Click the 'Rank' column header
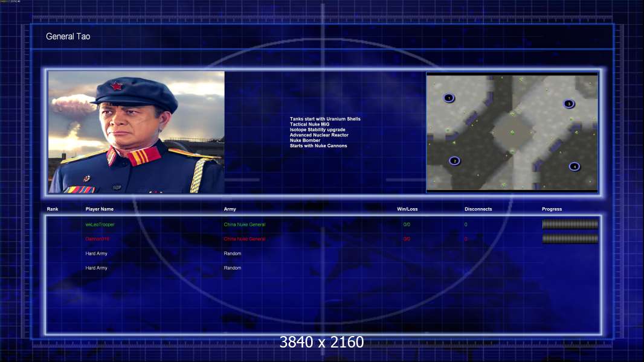Viewport: 644px width, 362px height. [x=53, y=209]
